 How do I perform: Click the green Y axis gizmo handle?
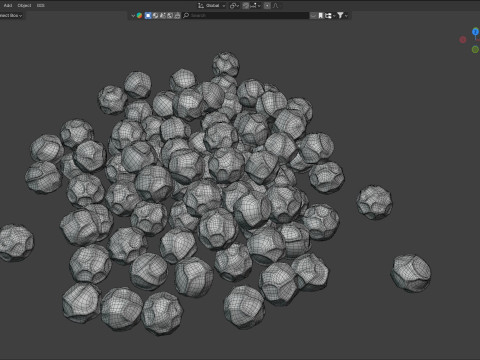[475, 49]
